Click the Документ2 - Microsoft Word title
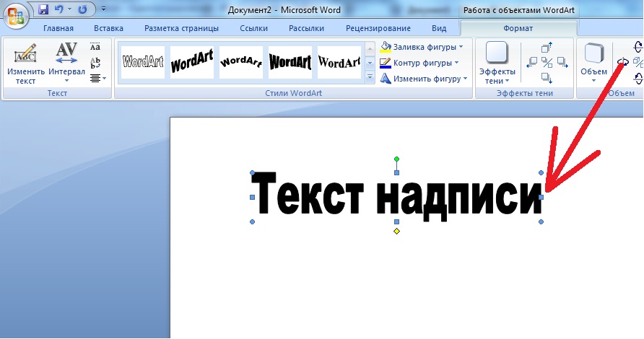Image resolution: width=644 pixels, height=339 pixels. point(284,10)
